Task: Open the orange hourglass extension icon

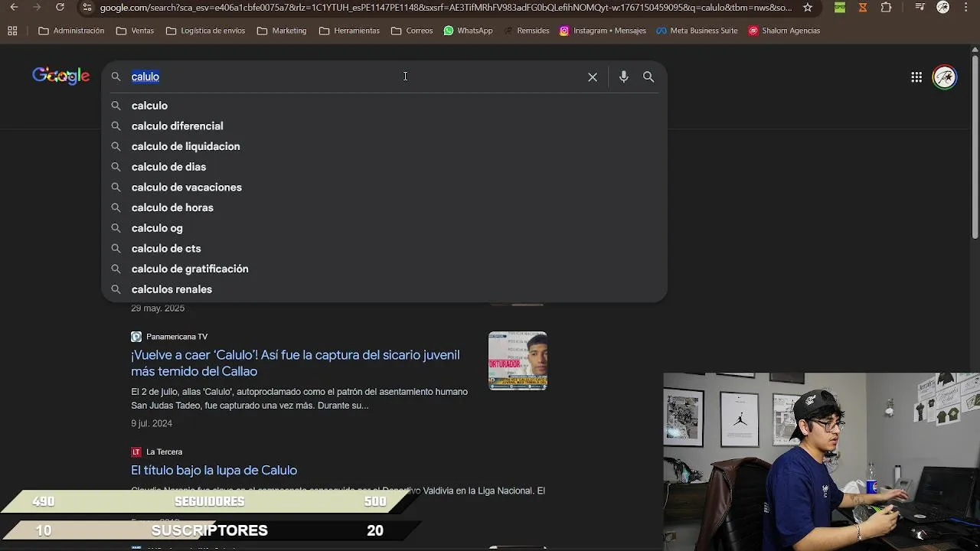Action: pos(863,8)
